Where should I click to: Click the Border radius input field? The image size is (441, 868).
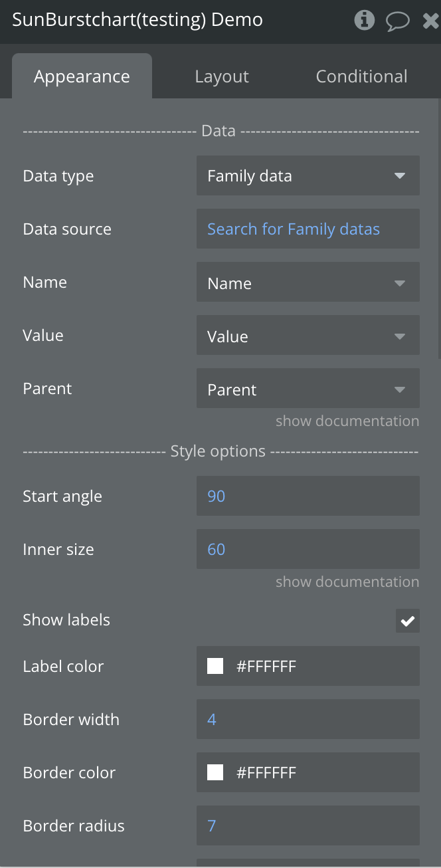[308, 825]
